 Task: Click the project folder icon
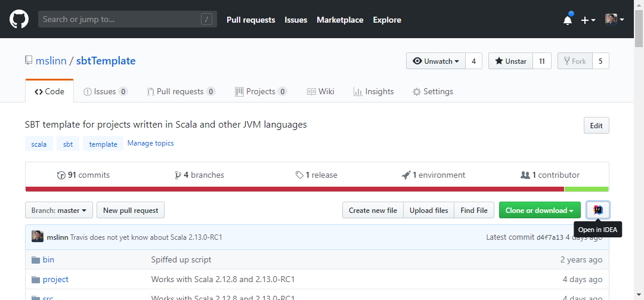click(36, 280)
